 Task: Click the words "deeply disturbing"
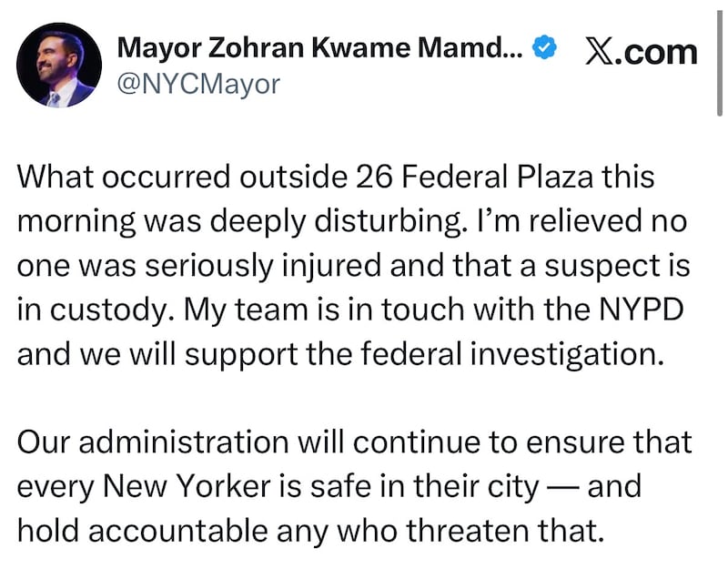pos(335,222)
